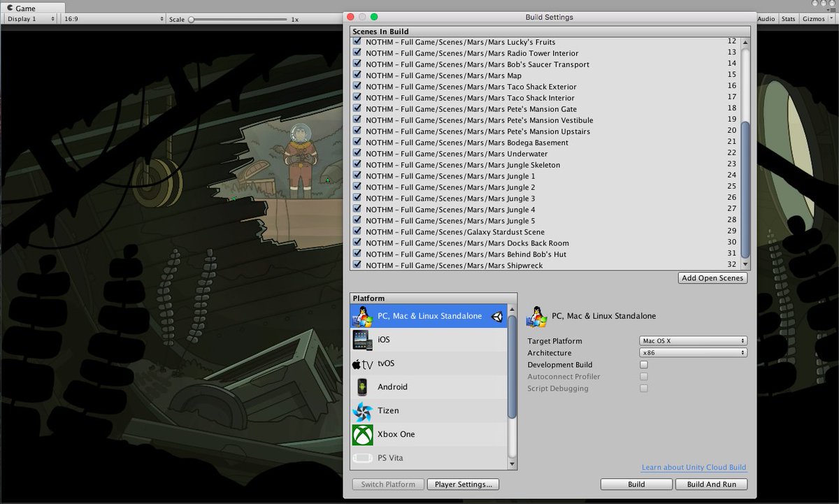This screenshot has height=504, width=839.
Task: Open the Gizmos dropdown arrow
Action: pos(831,19)
